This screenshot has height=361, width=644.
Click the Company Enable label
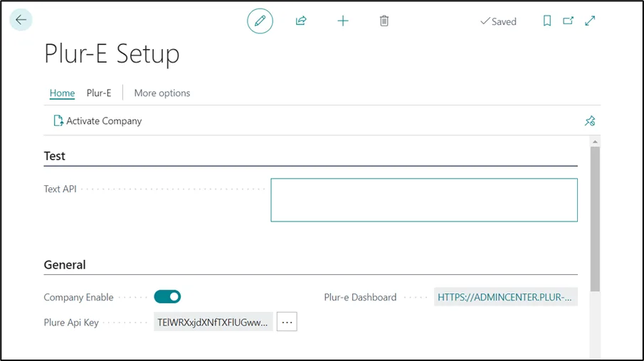point(78,297)
